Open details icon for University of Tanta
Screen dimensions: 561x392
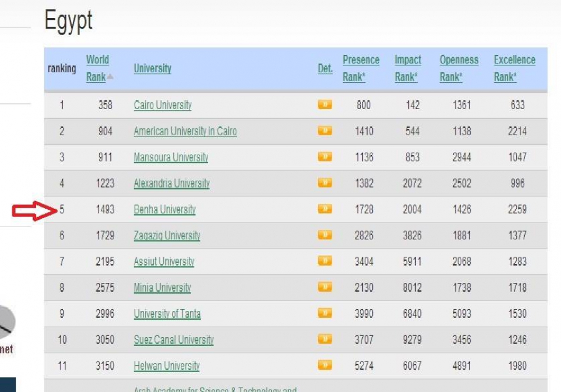(325, 313)
